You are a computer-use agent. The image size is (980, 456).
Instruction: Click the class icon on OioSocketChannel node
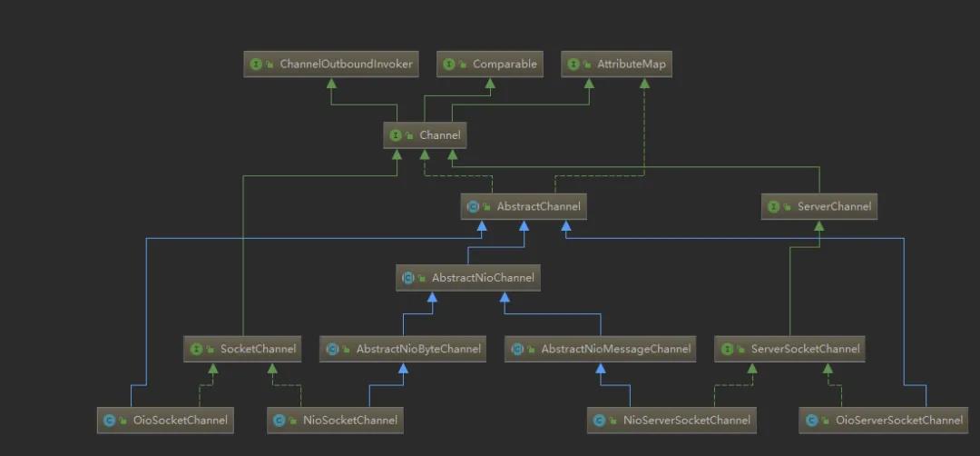[109, 421]
